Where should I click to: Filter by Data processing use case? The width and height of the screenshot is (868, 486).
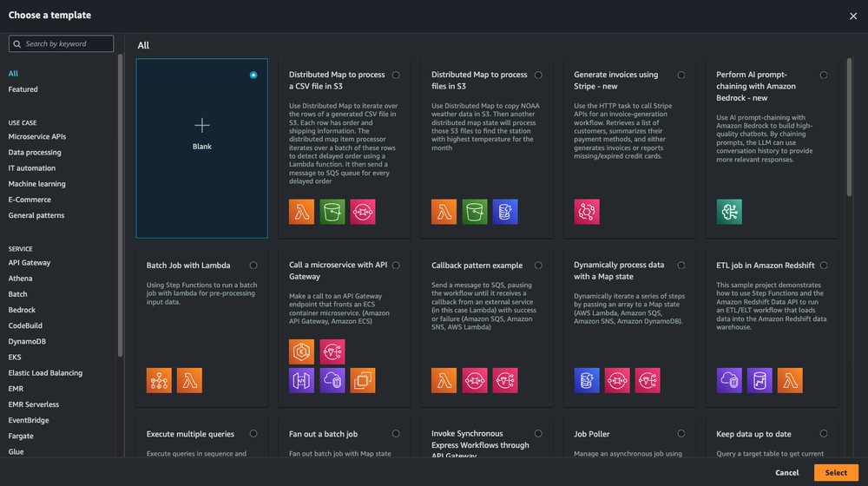click(x=35, y=152)
